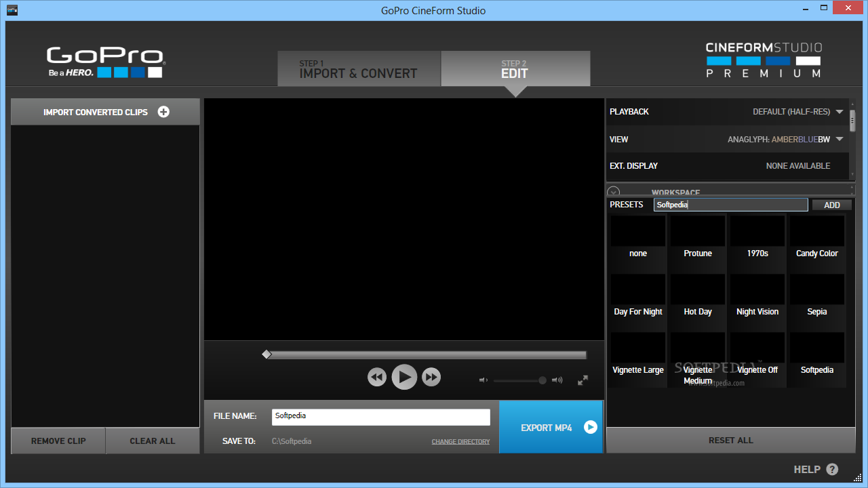Click the scroll down arrow of settings panel
The height and width of the screenshot is (488, 868).
[x=852, y=175]
